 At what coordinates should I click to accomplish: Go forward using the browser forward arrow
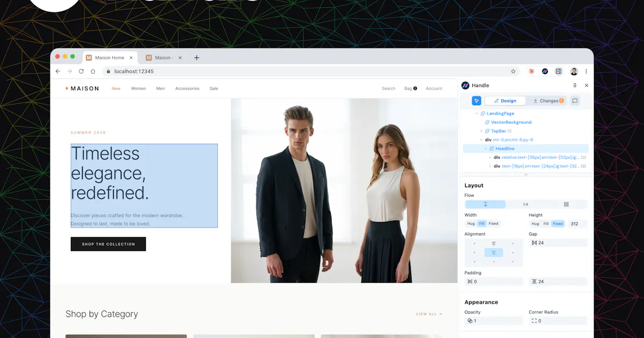(x=69, y=71)
